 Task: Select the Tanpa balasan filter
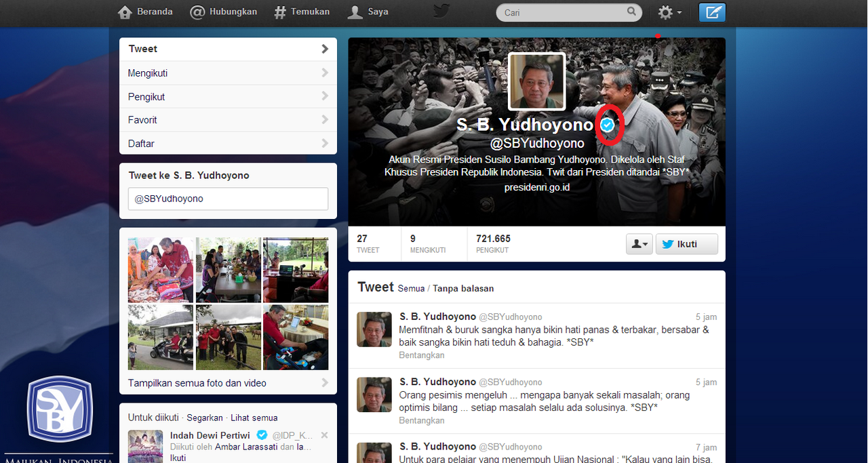coord(463,289)
